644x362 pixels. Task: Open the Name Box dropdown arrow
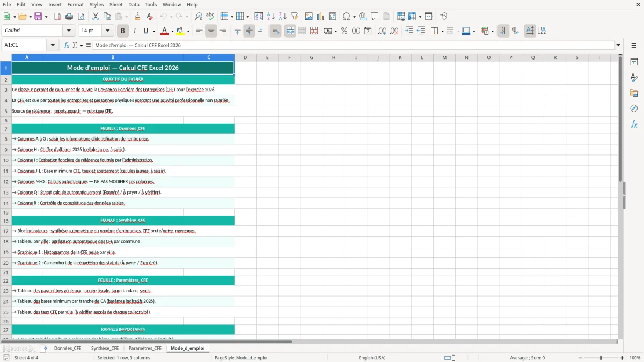tap(53, 45)
